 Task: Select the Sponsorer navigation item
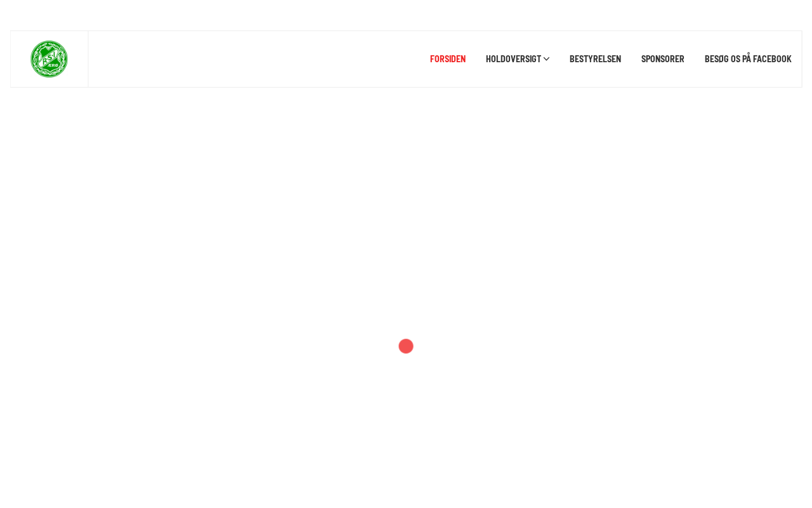point(663,59)
